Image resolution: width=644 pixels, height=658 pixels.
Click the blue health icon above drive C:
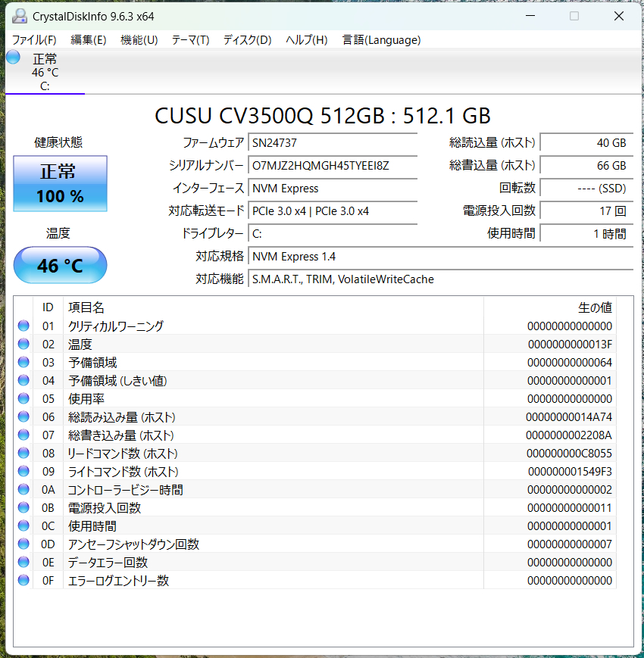pos(12,57)
